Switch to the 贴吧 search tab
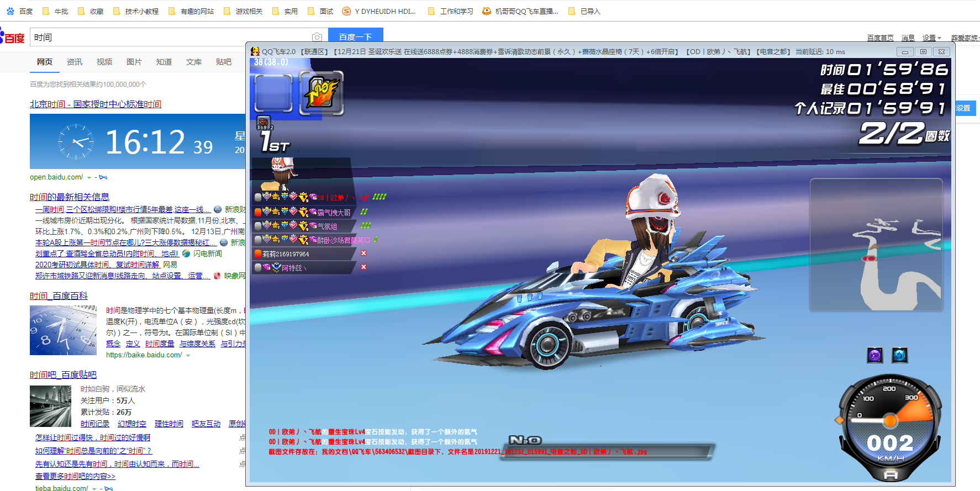980x491 pixels. click(x=224, y=62)
